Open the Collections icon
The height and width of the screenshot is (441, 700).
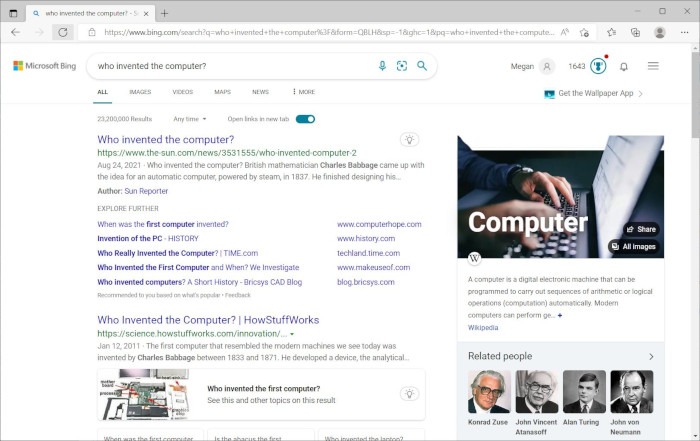coord(635,32)
